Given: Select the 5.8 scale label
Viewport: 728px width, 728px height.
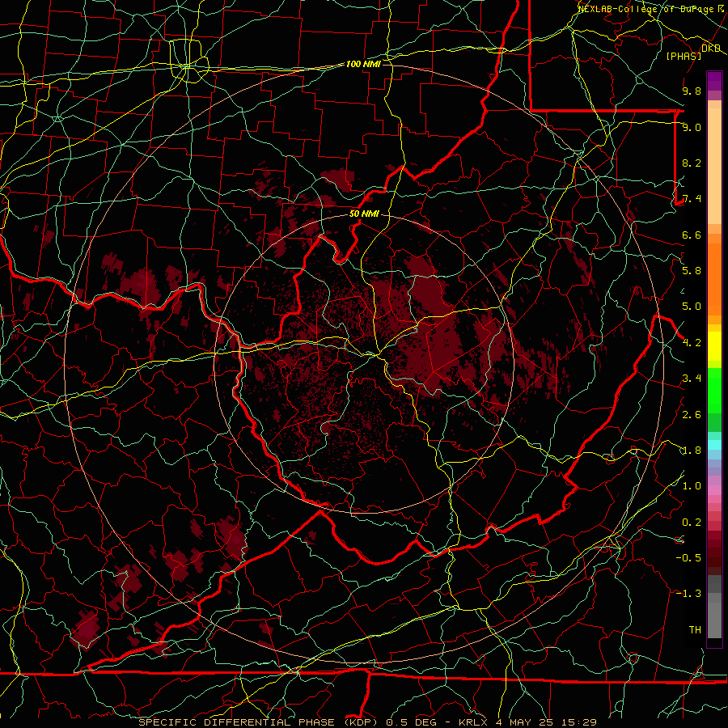Looking at the screenshot, I should [x=692, y=271].
